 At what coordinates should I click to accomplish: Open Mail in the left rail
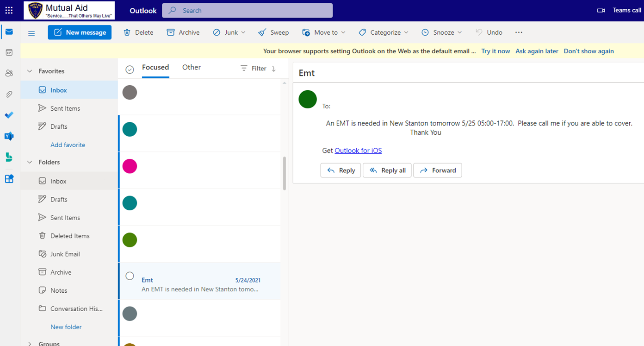coord(9,32)
